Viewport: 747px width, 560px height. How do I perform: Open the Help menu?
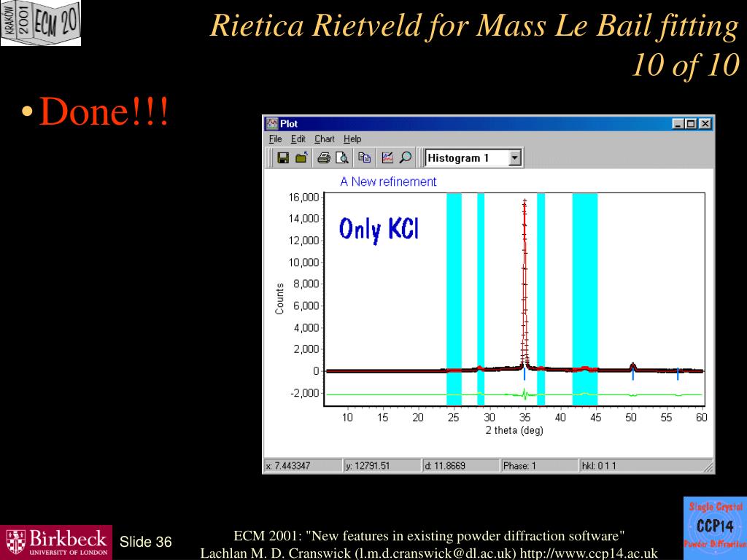pos(352,139)
